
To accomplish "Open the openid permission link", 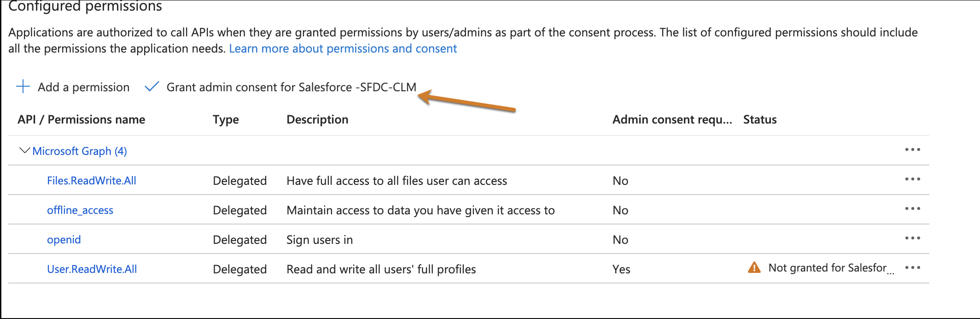I will click(x=64, y=239).
